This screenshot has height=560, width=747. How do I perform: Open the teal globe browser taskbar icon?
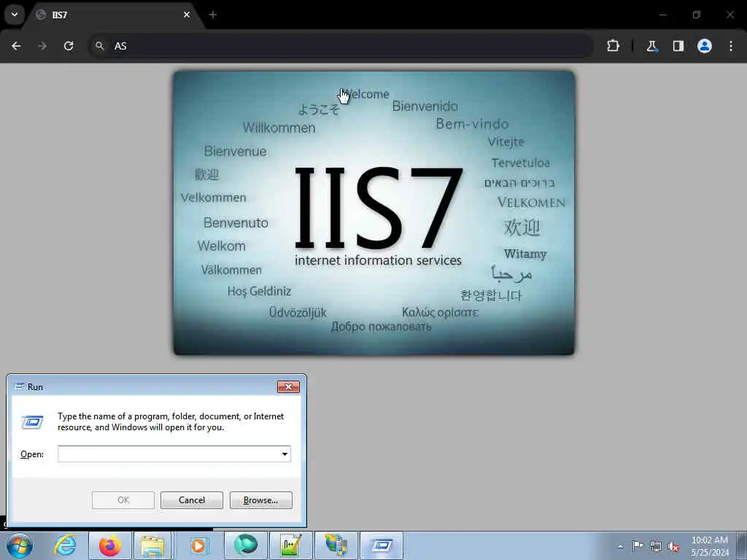pyautogui.click(x=245, y=545)
